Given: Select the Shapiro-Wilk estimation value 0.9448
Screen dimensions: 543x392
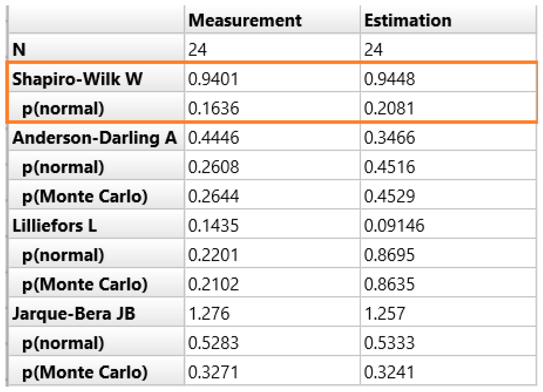Looking at the screenshot, I should pos(389,79).
